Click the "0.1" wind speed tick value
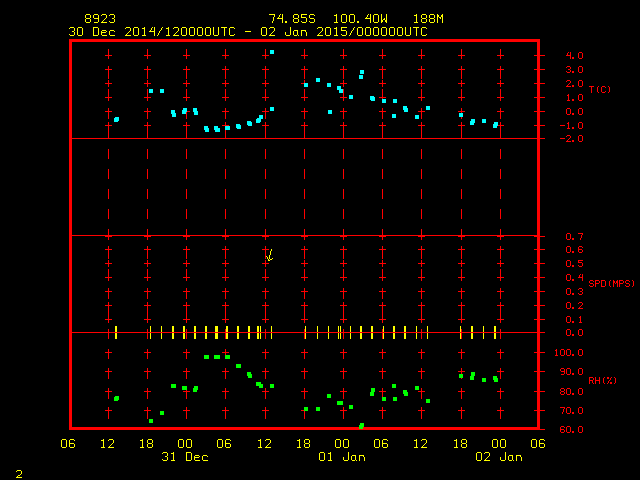The image size is (640, 480). pos(574,320)
